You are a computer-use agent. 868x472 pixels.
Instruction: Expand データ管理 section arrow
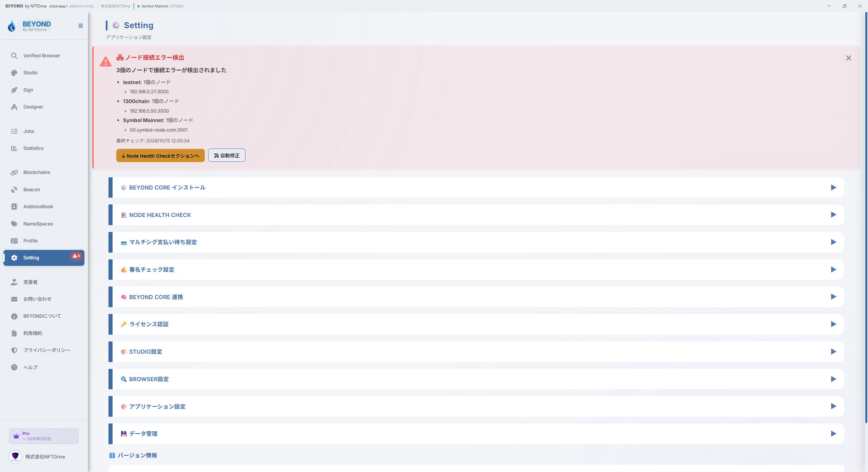(833, 434)
